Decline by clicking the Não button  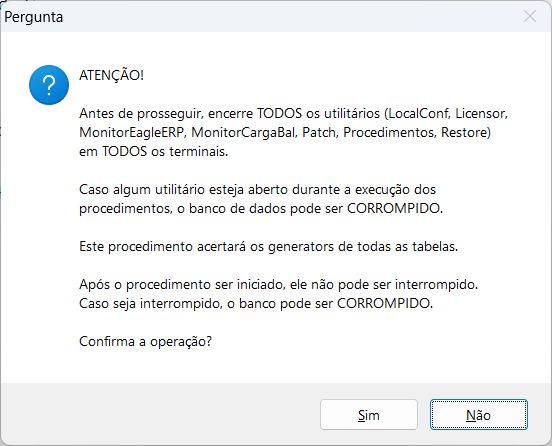pos(478,415)
